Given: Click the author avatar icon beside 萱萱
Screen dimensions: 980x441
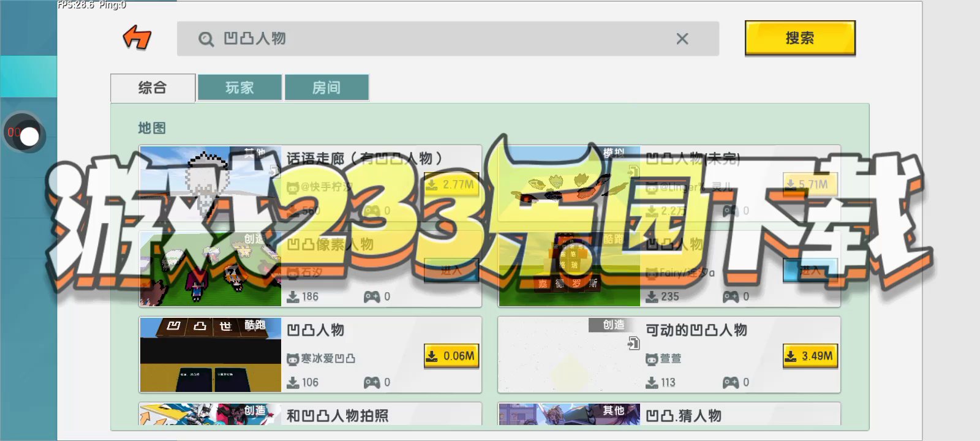Looking at the screenshot, I should [652, 359].
